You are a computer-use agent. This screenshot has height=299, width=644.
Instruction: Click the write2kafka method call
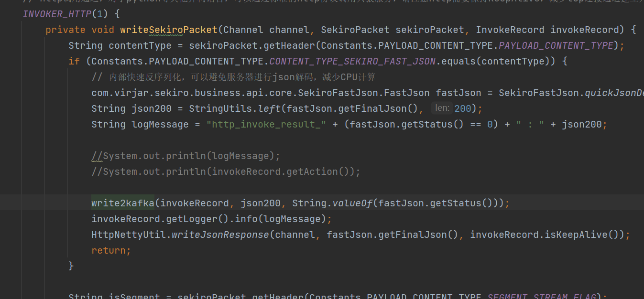(123, 203)
